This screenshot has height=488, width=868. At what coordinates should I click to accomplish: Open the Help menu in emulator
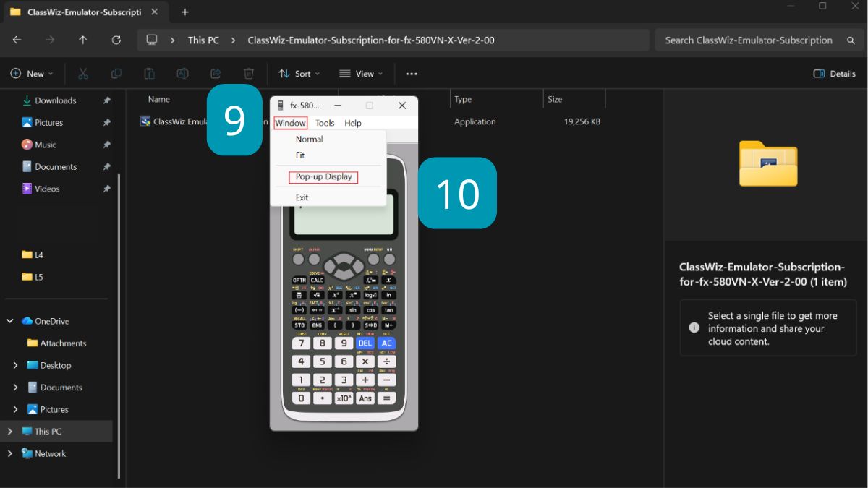pyautogui.click(x=353, y=123)
